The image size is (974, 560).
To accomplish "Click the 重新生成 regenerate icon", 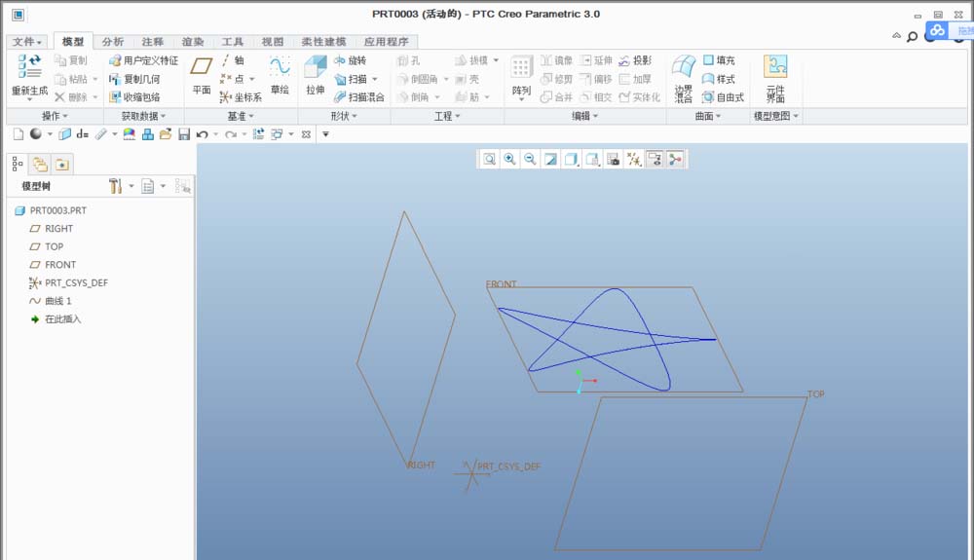I will (x=29, y=65).
